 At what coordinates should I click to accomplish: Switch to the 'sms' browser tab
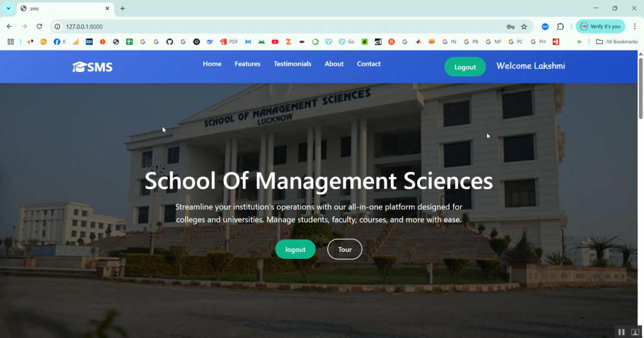coord(64,9)
